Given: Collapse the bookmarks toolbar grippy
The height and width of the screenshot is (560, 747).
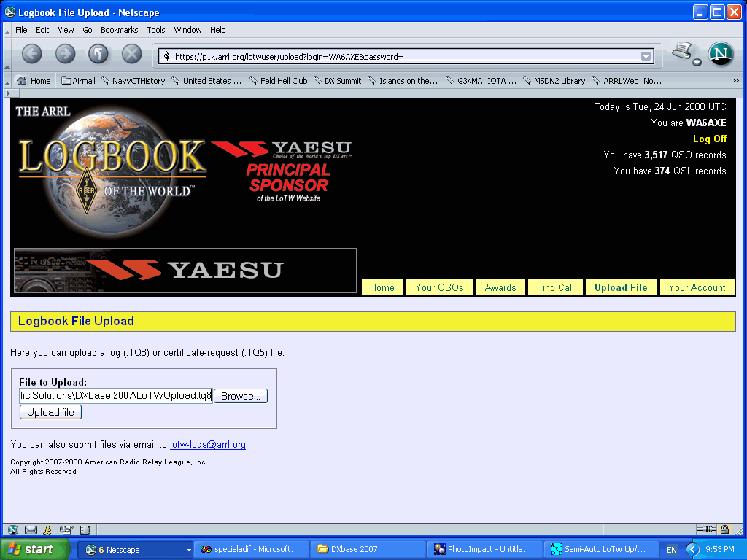Looking at the screenshot, I should pyautogui.click(x=7, y=82).
